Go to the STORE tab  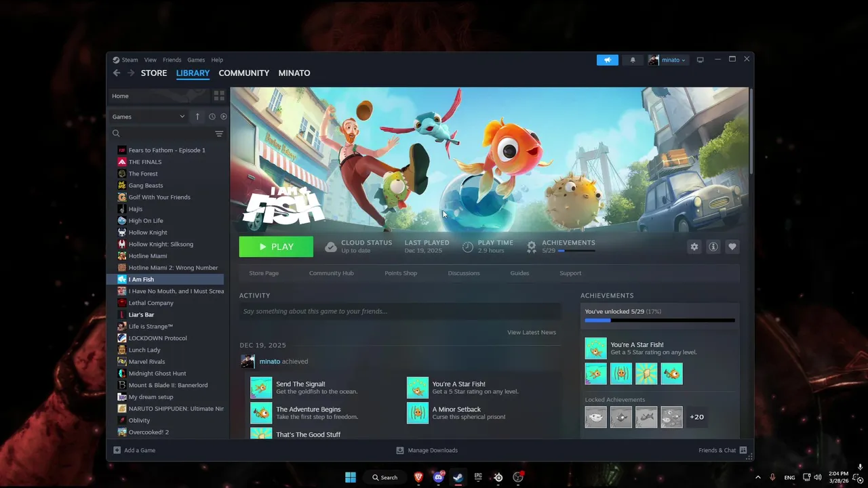tap(154, 73)
